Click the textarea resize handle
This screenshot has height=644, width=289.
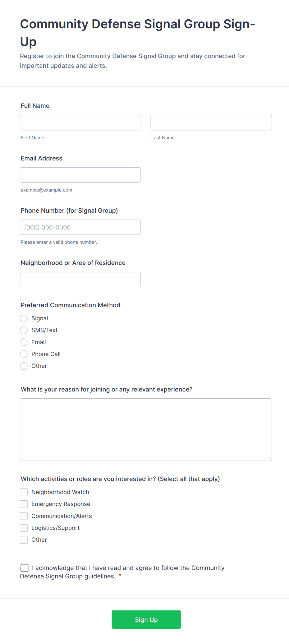click(269, 457)
